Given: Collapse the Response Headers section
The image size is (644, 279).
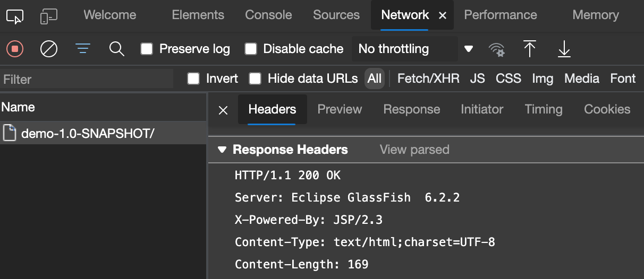Looking at the screenshot, I should [x=222, y=150].
